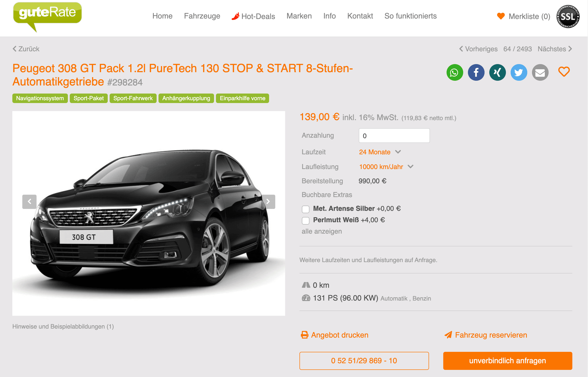Click the Anzahlung input field
Screen dimensions: 588x377
click(394, 136)
